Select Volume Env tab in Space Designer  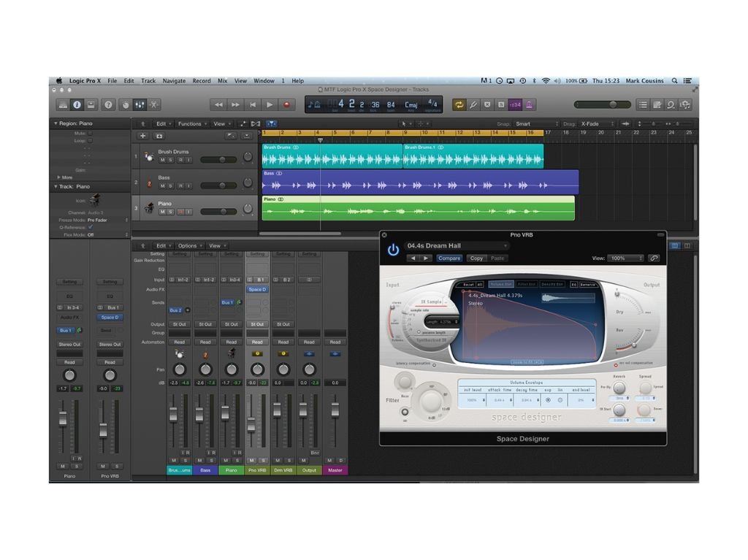tap(501, 284)
